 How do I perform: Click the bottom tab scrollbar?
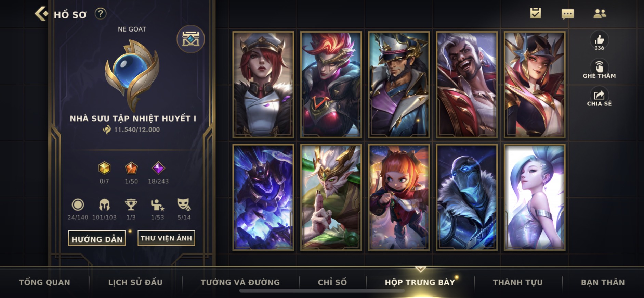pyautogui.click(x=322, y=291)
